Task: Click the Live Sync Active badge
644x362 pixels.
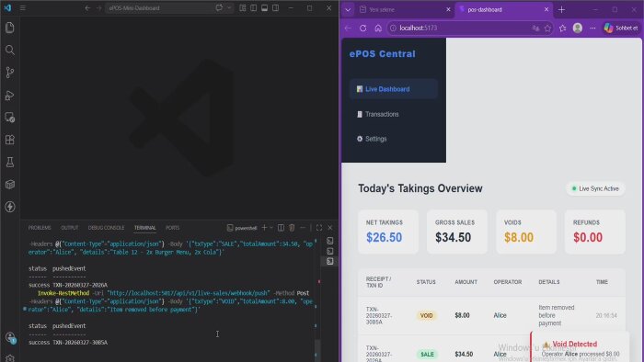Action: (595, 188)
